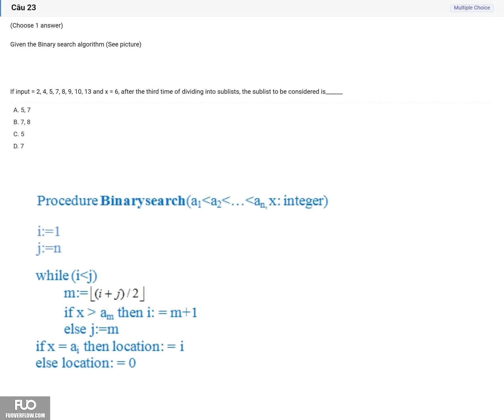
Task: Click the 'else location: = 0' line
Action: 86,363
